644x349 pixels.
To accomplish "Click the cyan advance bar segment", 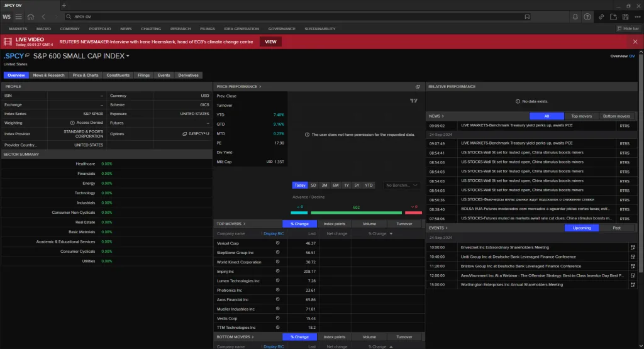I will [x=299, y=213].
